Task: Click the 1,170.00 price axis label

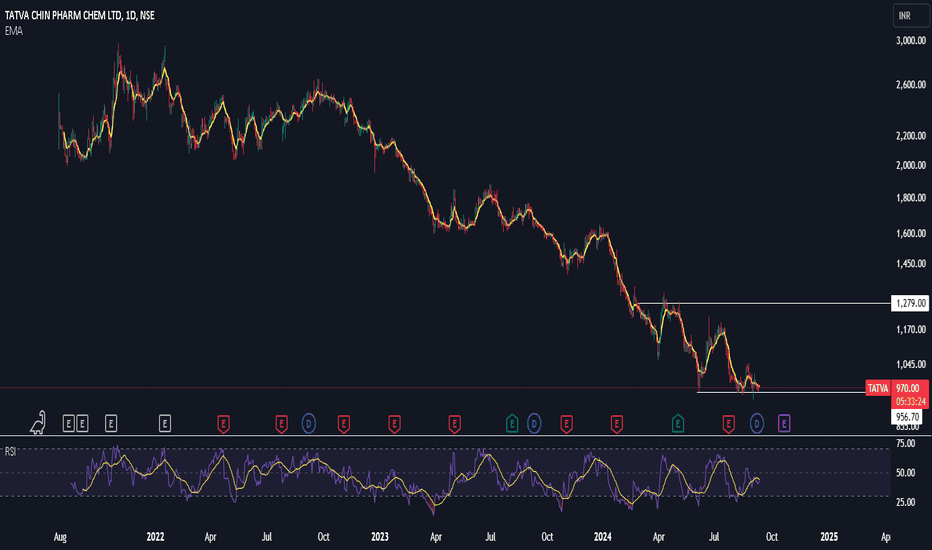Action: pos(911,329)
